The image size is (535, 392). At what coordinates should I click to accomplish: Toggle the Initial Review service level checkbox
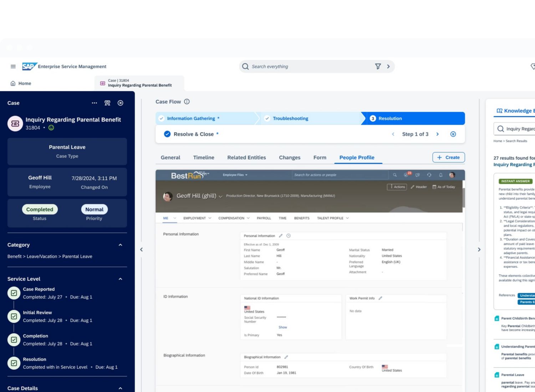tap(14, 316)
